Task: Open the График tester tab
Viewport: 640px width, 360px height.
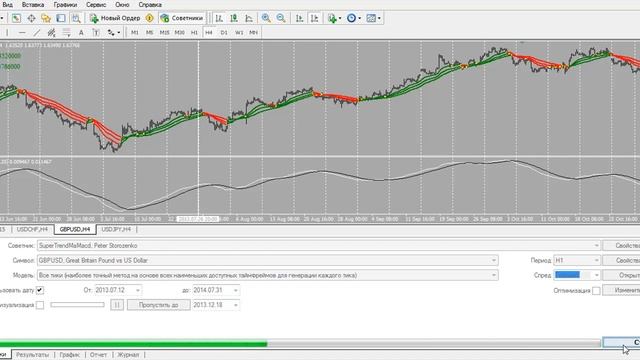Action: coord(70,355)
